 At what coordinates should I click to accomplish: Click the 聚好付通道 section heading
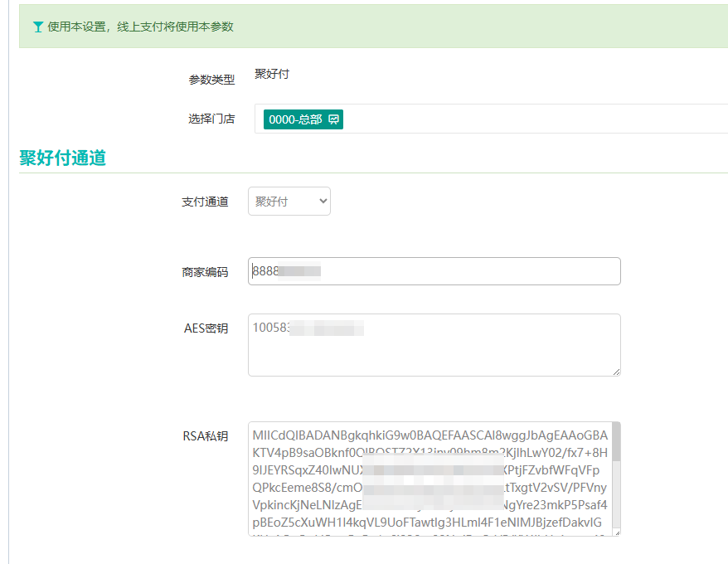click(x=63, y=158)
